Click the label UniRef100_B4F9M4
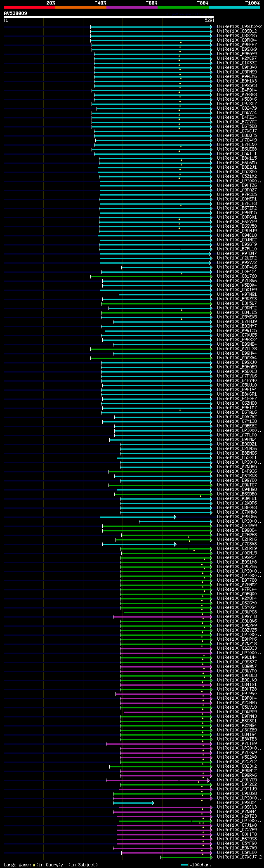 [237, 90]
